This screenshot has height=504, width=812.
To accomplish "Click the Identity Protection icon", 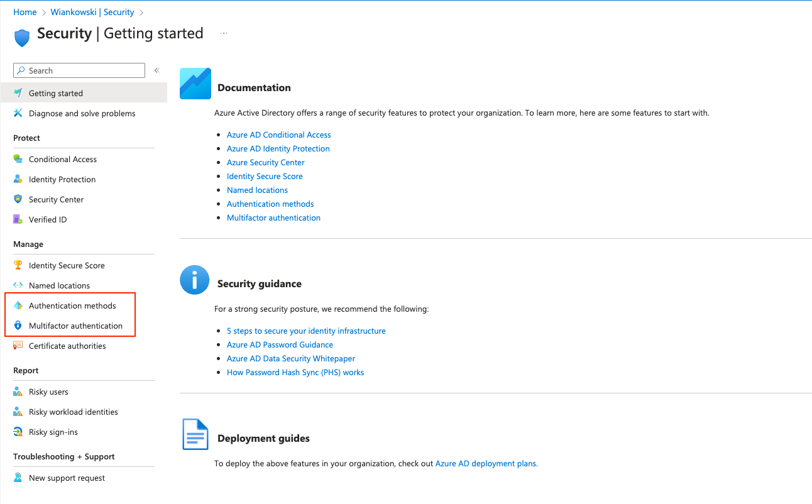I will point(18,179).
